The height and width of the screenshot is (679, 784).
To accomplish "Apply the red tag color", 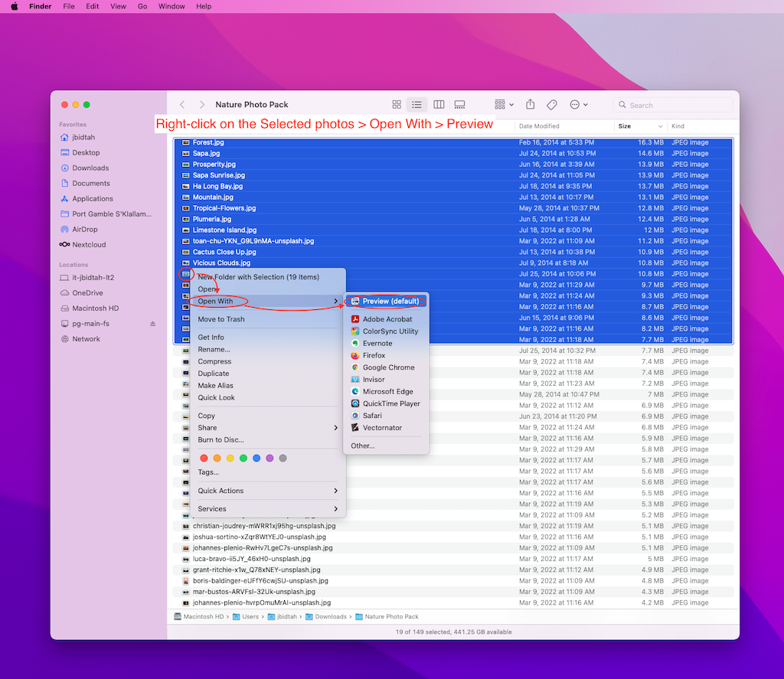I will [x=204, y=458].
